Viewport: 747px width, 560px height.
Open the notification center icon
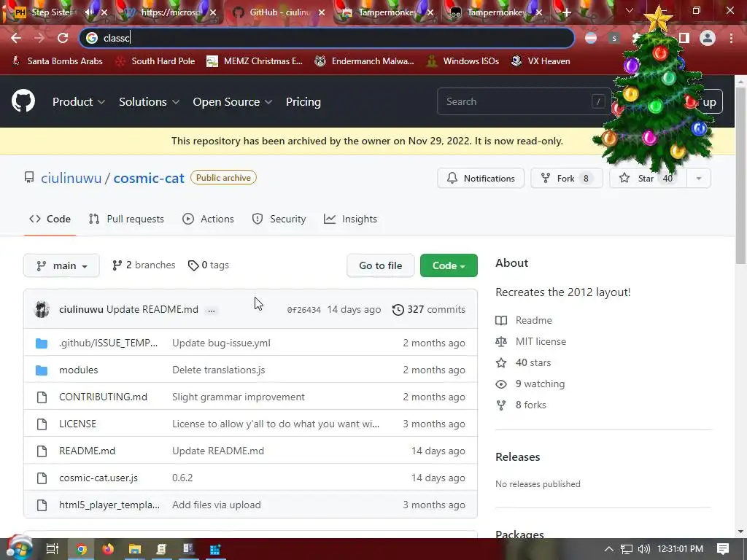(x=723, y=549)
